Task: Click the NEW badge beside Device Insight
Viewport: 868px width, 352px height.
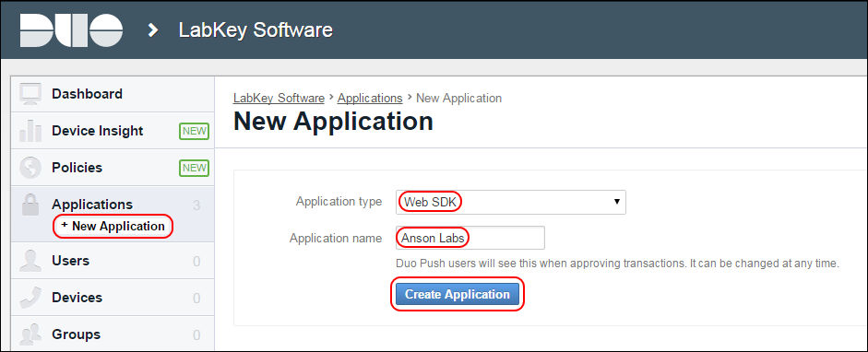Action: pos(194,131)
